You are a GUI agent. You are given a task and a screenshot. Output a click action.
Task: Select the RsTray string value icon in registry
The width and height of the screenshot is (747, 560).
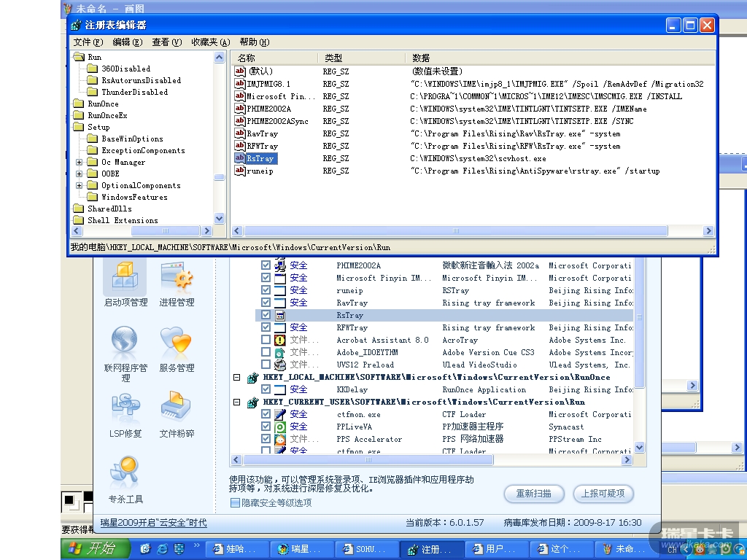(239, 158)
